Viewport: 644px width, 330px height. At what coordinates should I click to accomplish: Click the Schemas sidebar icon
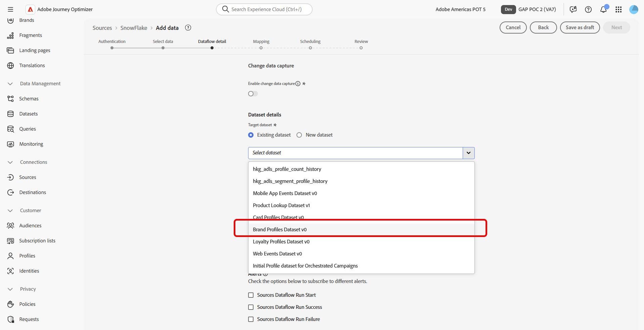click(10, 99)
